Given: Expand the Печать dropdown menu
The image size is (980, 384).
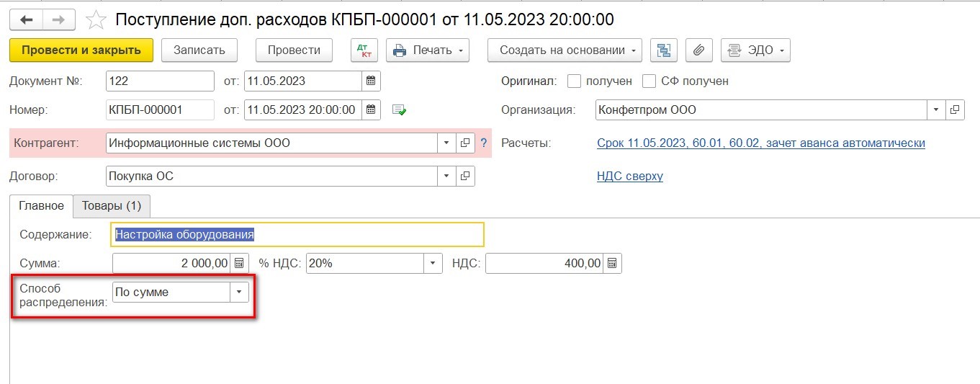Looking at the screenshot, I should pyautogui.click(x=428, y=50).
